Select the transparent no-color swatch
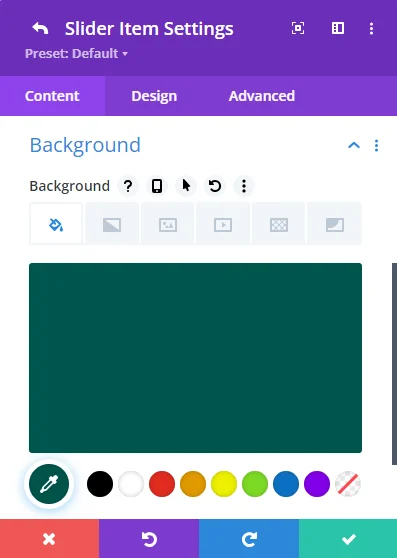The width and height of the screenshot is (397, 558). pos(348,484)
